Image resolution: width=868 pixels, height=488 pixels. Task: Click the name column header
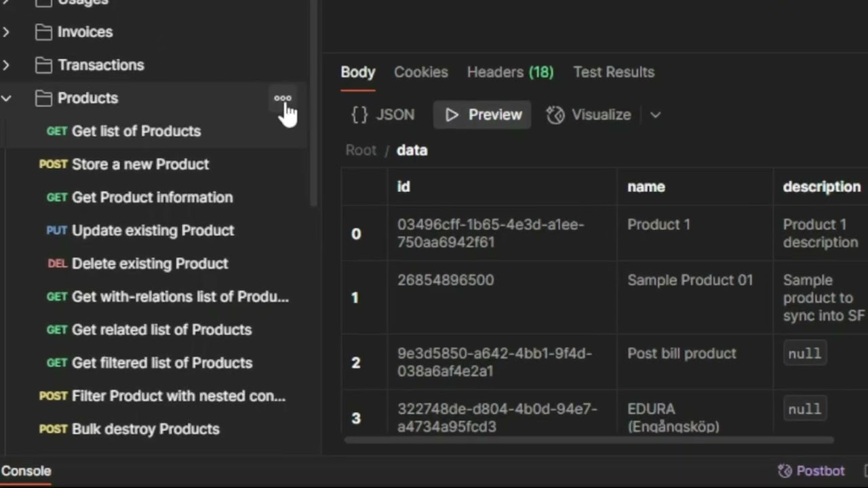(x=695, y=187)
